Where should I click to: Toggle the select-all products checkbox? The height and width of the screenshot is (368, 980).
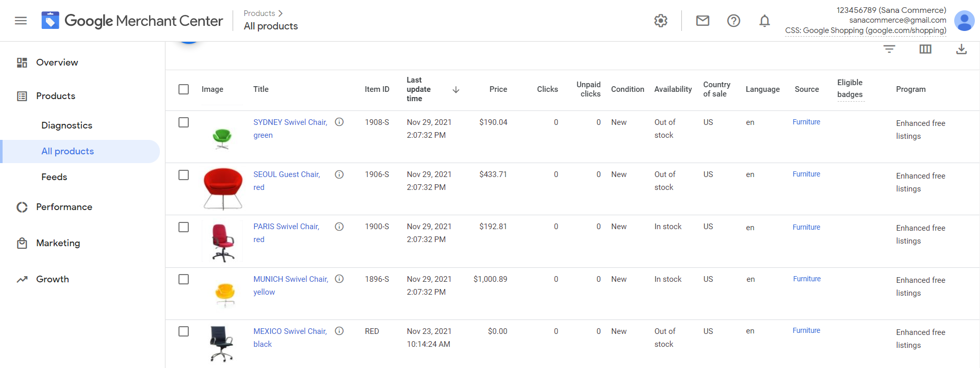pos(184,89)
